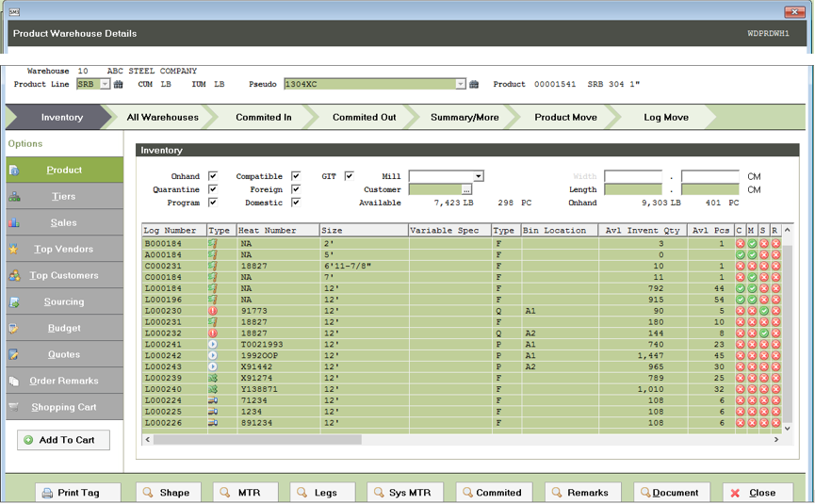This screenshot has width=815, height=504.
Task: Click the Quotes sidebar icon
Action: 14,355
